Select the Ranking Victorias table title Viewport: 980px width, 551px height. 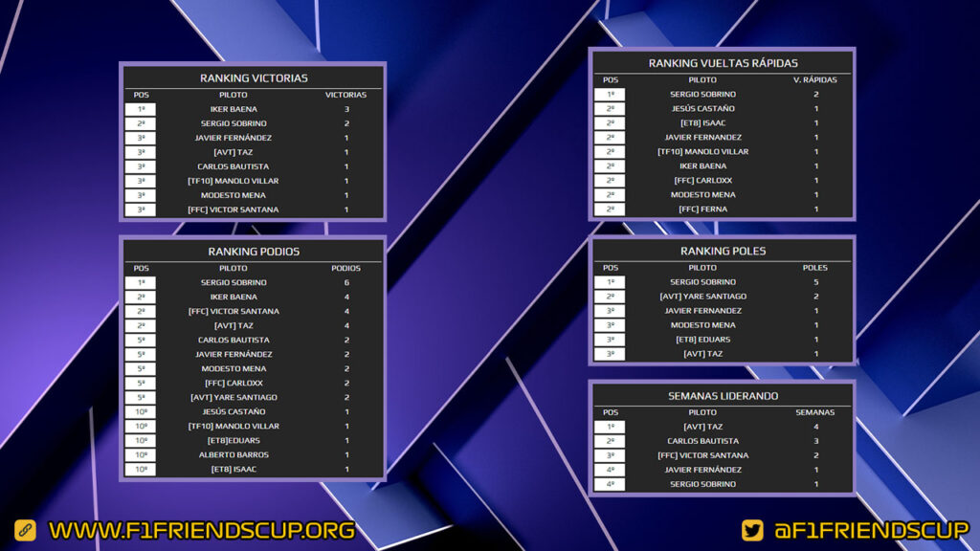[x=254, y=78]
